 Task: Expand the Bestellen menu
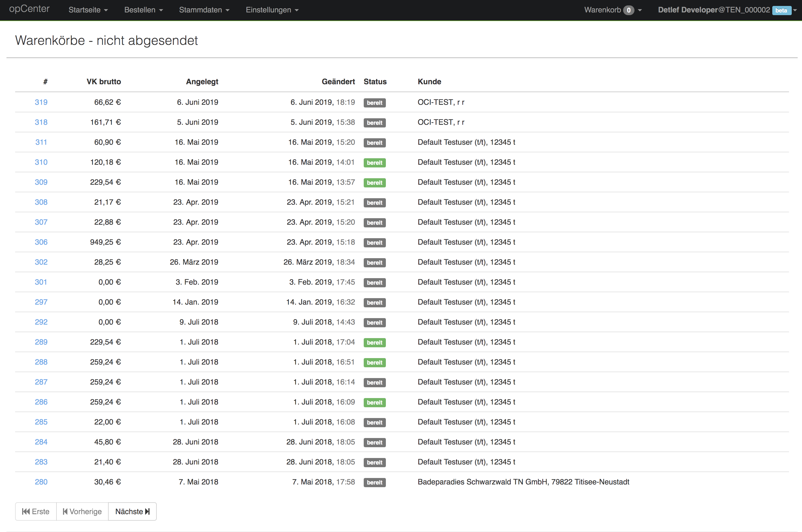pos(143,10)
